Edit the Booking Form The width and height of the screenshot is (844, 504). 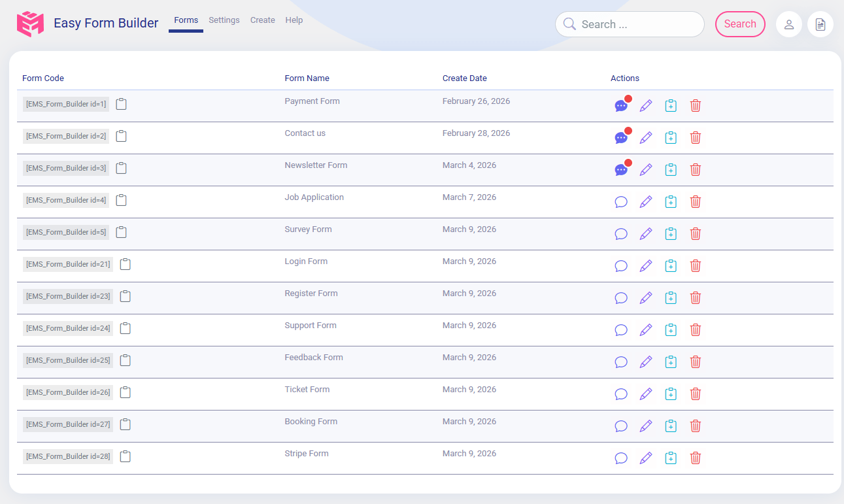[646, 426]
